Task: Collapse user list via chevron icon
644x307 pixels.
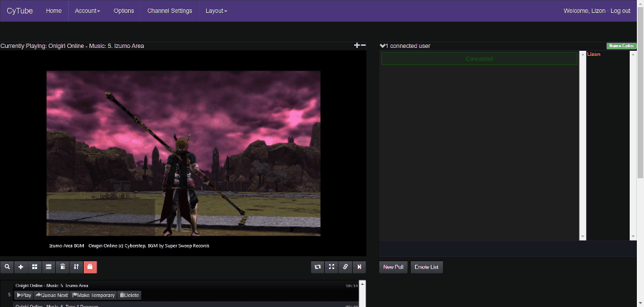Action: (382, 46)
